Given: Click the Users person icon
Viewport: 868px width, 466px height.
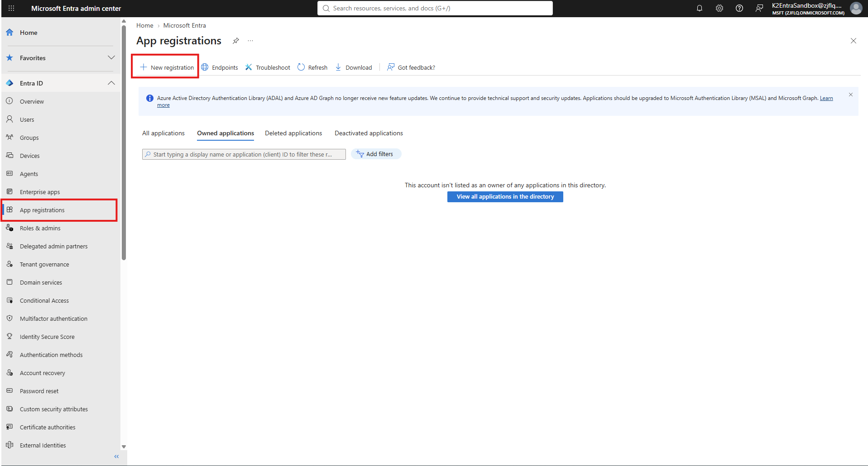Looking at the screenshot, I should pos(10,119).
